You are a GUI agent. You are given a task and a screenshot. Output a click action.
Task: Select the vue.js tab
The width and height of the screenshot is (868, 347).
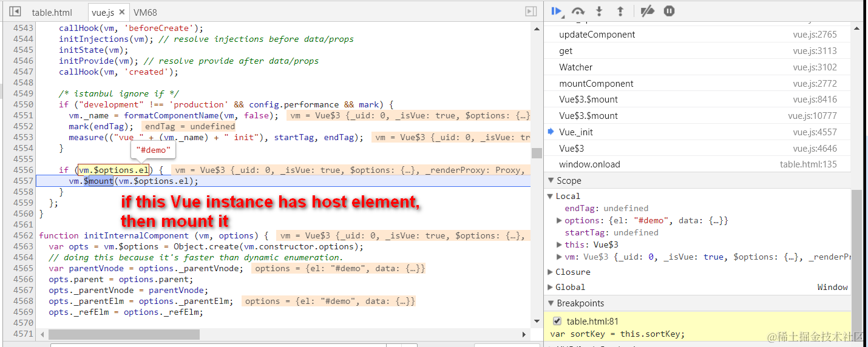pyautogui.click(x=103, y=12)
